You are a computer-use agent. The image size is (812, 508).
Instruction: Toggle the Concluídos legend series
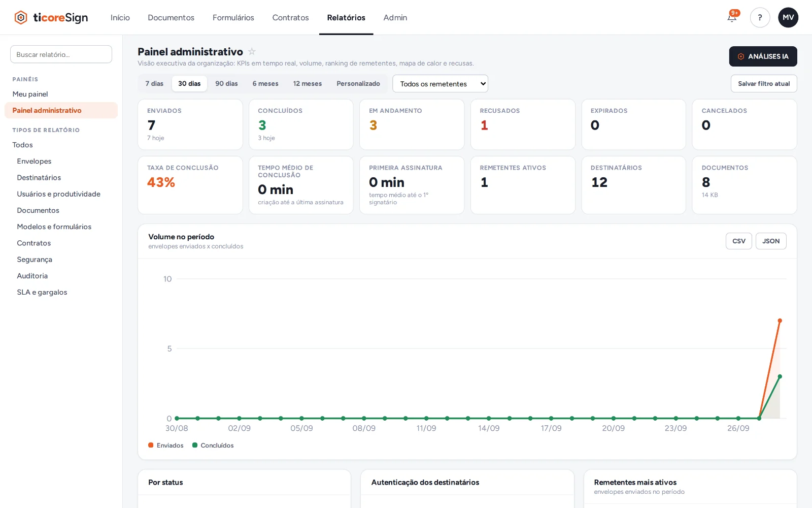[213, 446]
